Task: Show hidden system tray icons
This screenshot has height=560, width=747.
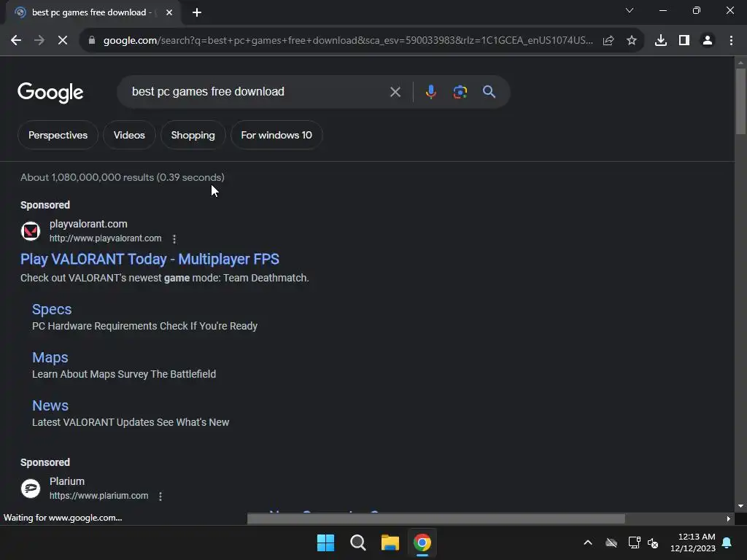Action: click(588, 542)
